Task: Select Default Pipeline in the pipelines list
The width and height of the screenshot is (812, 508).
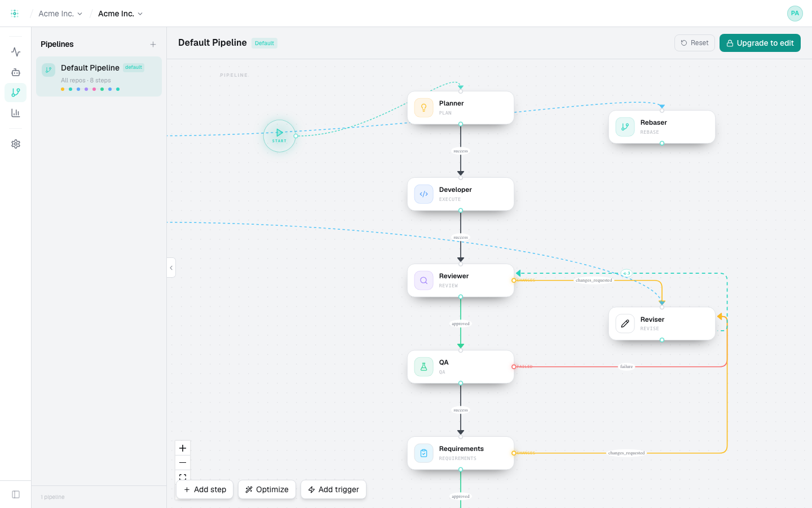Action: pos(99,76)
